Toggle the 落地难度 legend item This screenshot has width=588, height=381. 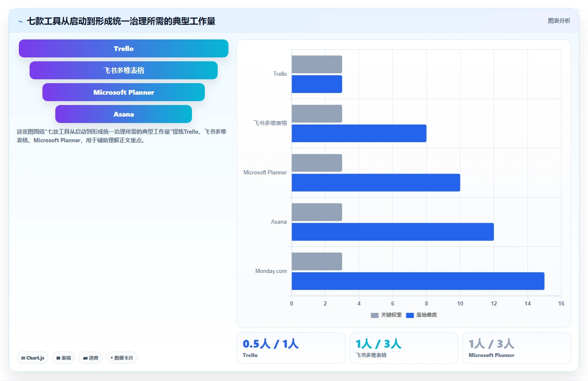point(421,315)
